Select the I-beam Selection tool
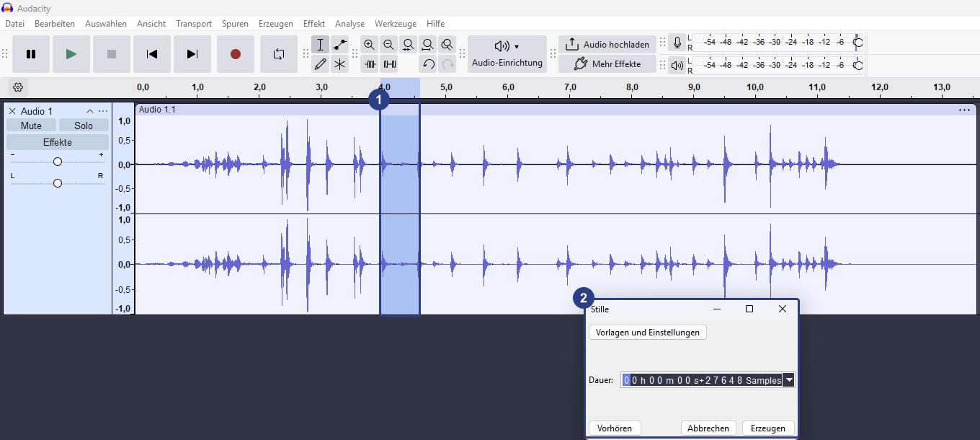This screenshot has width=980, height=440. [x=321, y=45]
